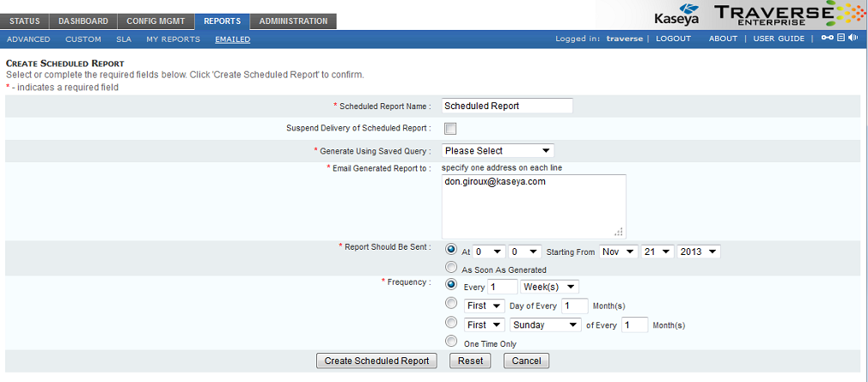Go to the SLA reports submenu
Viewport: 868px width, 382px height.
(x=123, y=39)
